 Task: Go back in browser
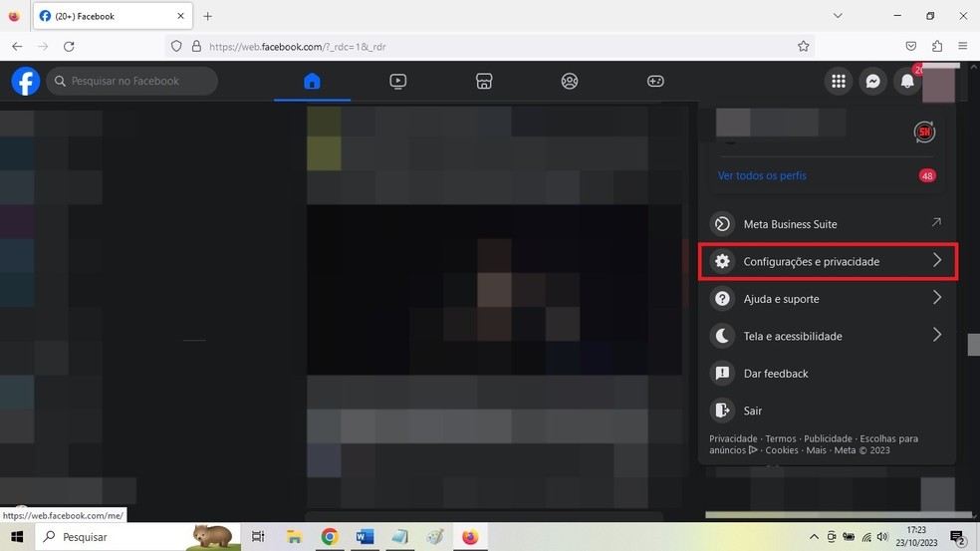pyautogui.click(x=17, y=46)
